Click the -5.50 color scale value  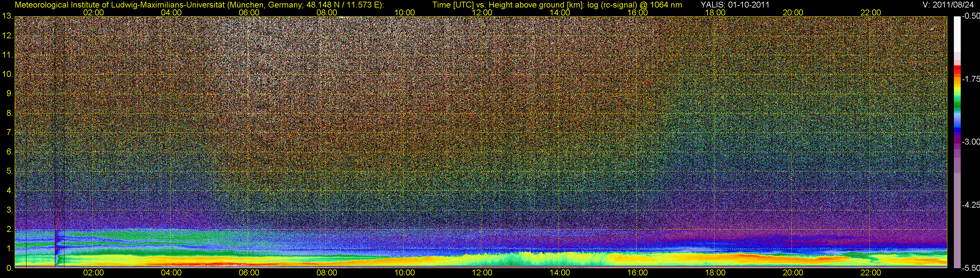point(971,268)
